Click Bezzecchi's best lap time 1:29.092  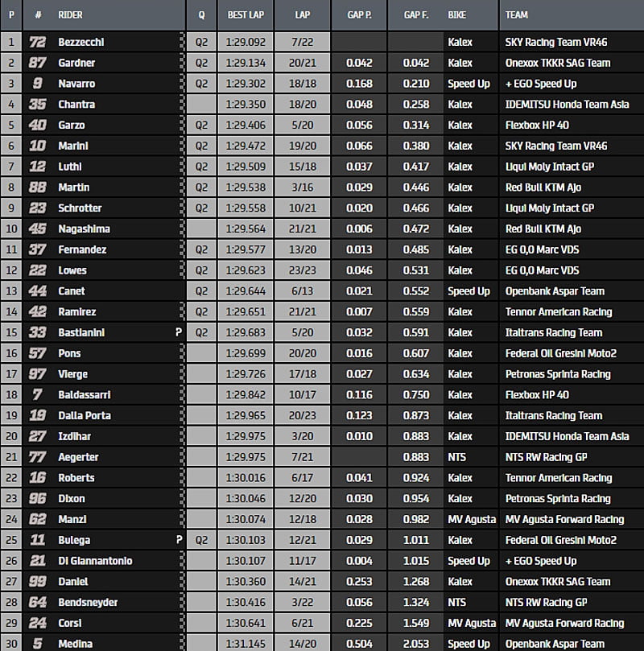[246, 42]
